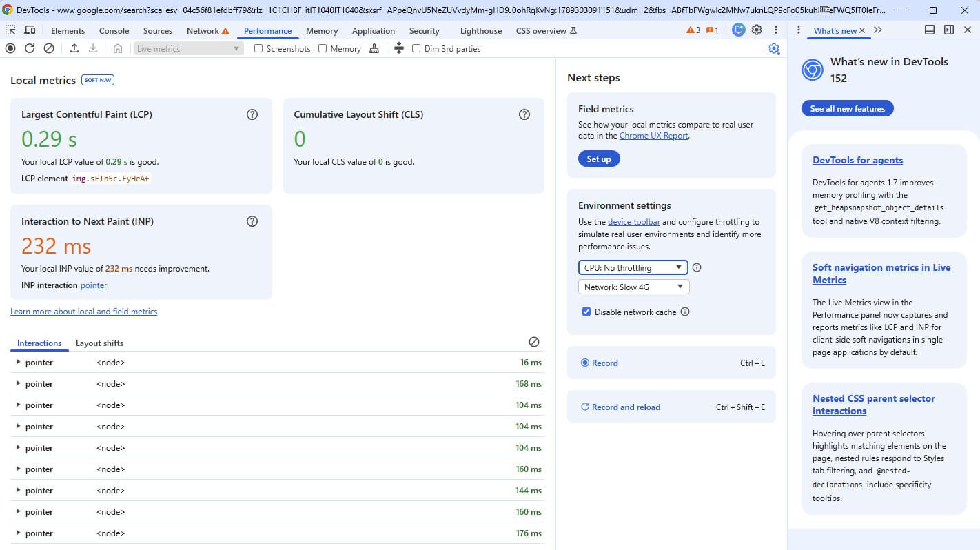Click the upload profile icon
The image size is (980, 550).
74,48
